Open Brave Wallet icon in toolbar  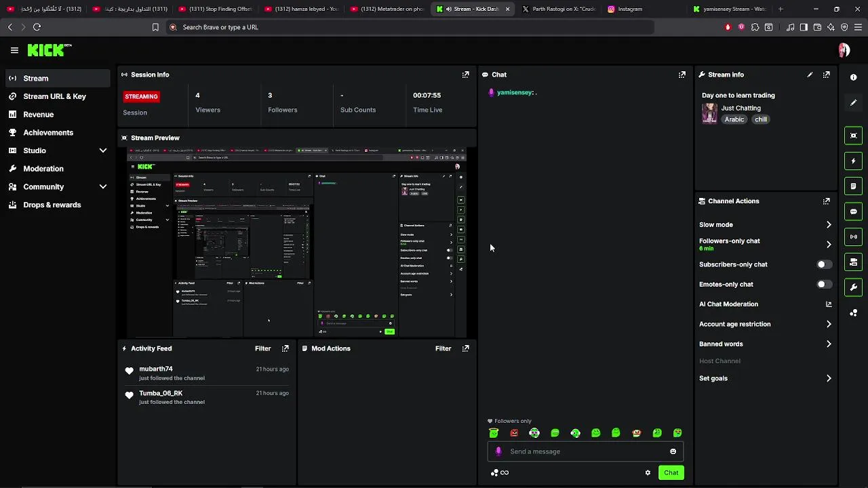point(817,27)
